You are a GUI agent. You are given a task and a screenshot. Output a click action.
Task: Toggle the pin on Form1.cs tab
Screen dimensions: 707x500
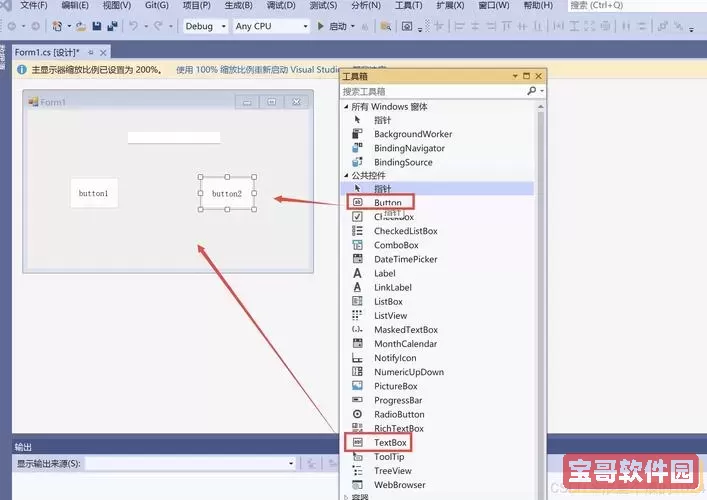point(91,53)
